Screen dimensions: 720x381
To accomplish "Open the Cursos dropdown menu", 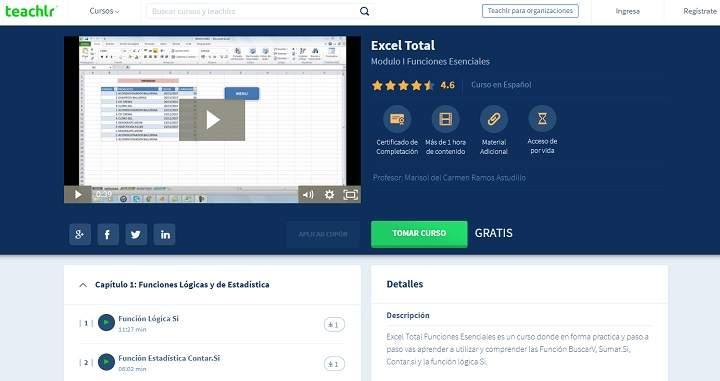I will click(x=104, y=11).
